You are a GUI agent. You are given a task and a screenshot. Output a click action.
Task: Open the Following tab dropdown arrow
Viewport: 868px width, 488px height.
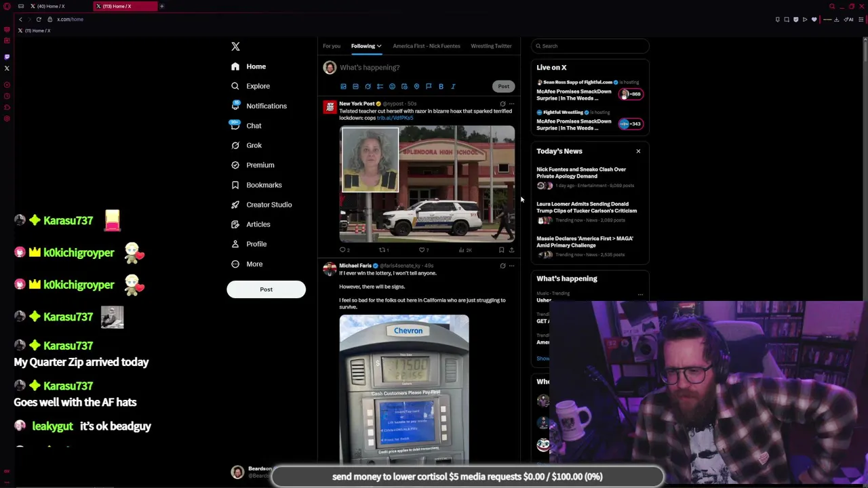click(x=379, y=46)
